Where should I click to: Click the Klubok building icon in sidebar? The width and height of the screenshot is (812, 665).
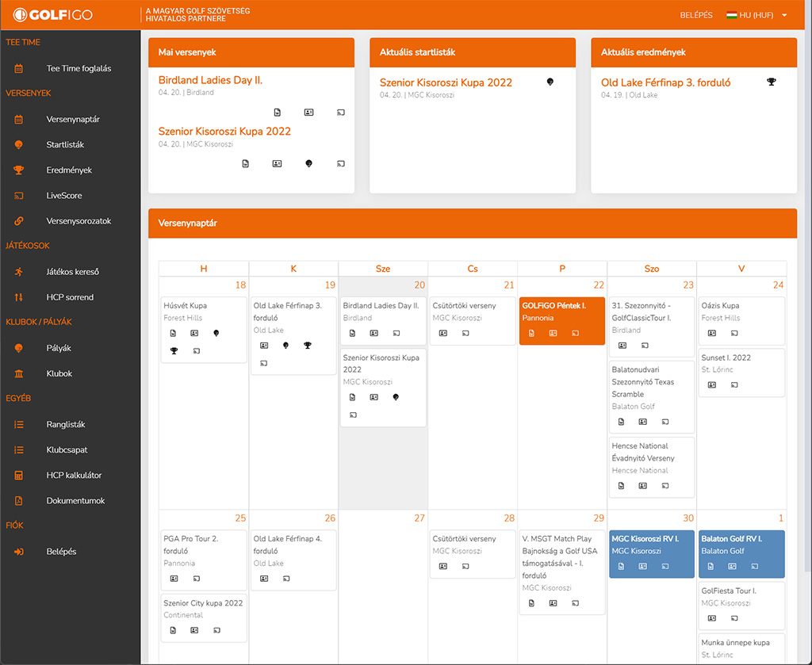point(19,373)
